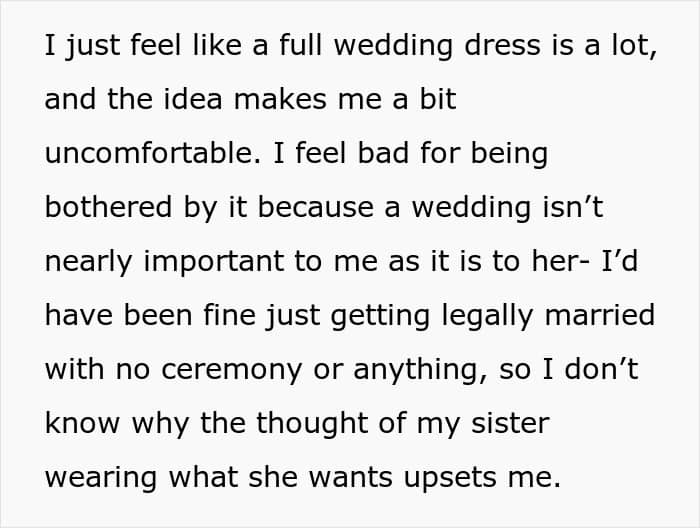
Task: Place the cursor on the word "anything,"
Action: pos(420,370)
